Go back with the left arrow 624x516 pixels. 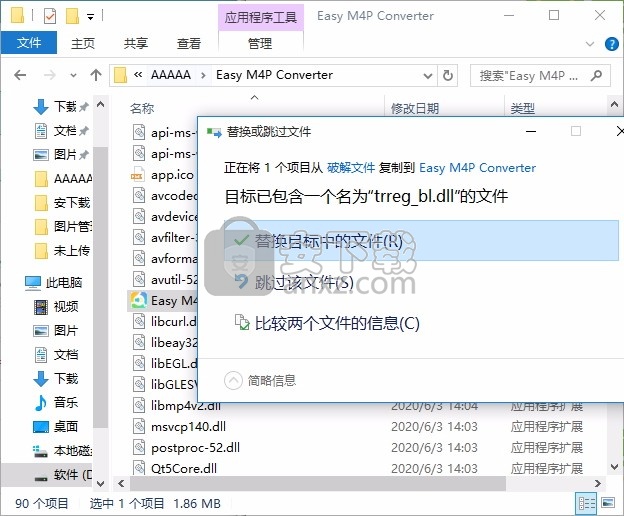[20, 75]
